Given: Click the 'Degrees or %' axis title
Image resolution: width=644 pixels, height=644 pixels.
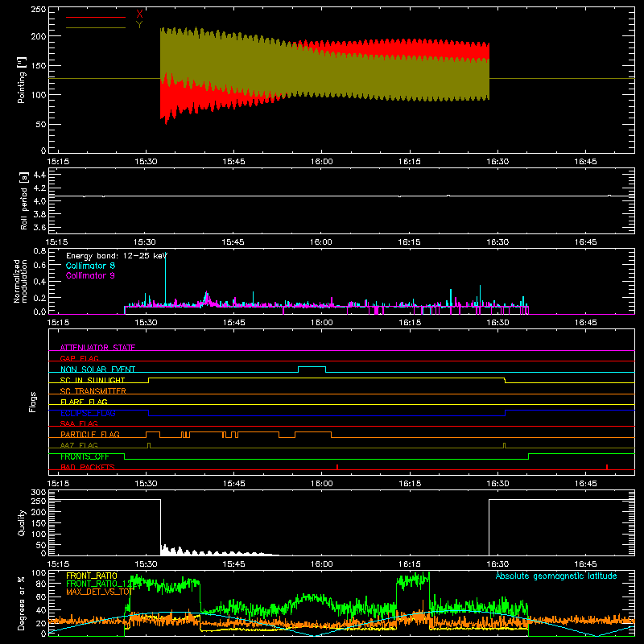Looking at the screenshot, I should pyautogui.click(x=22, y=603).
